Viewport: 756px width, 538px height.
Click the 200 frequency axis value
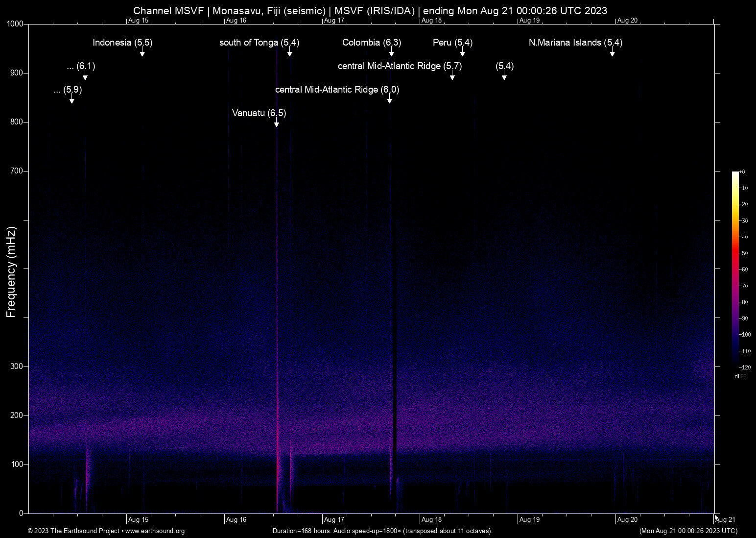point(17,416)
